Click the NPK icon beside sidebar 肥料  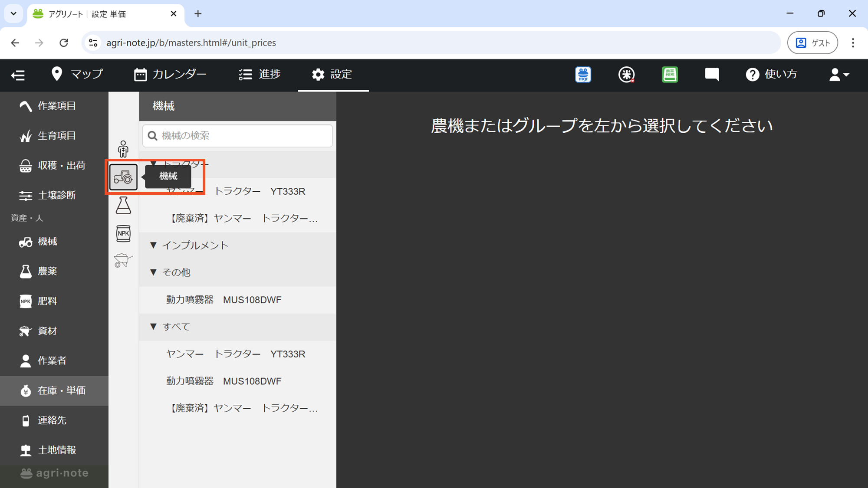coord(26,301)
